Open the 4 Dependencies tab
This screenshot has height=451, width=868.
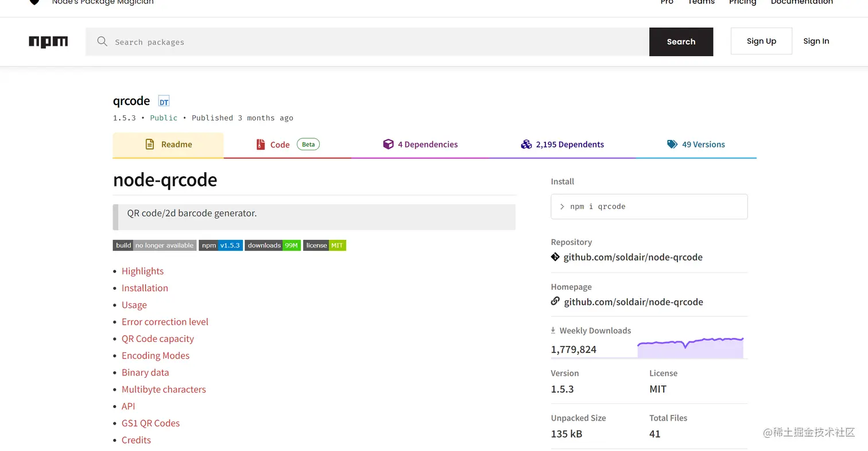click(x=420, y=145)
